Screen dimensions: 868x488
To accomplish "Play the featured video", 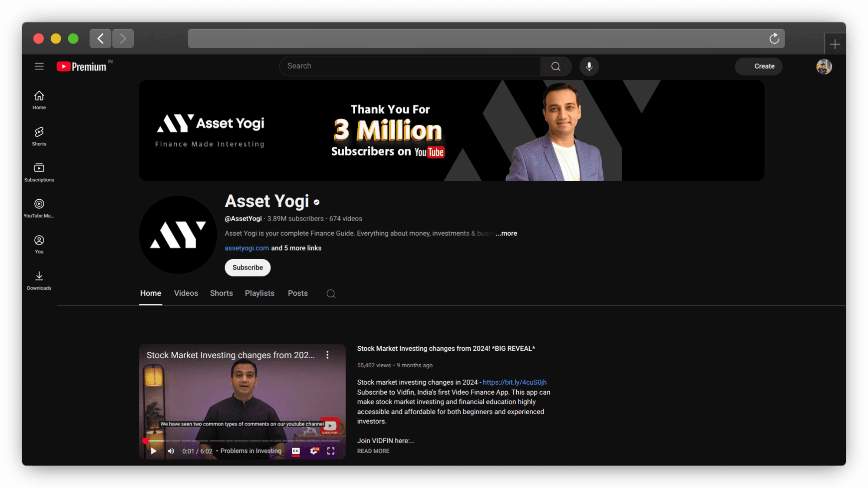I will [x=154, y=451].
